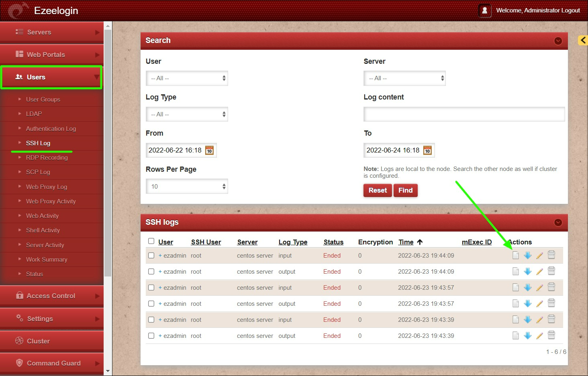588x376 pixels.
Task: Check the 19:44:09 output row checkbox
Action: (x=151, y=271)
